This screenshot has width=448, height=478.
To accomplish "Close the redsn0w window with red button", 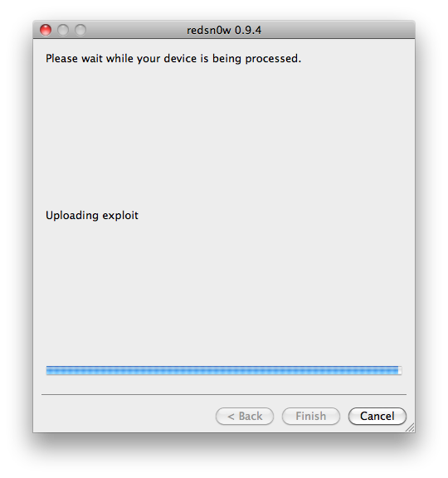I will tap(46, 30).
